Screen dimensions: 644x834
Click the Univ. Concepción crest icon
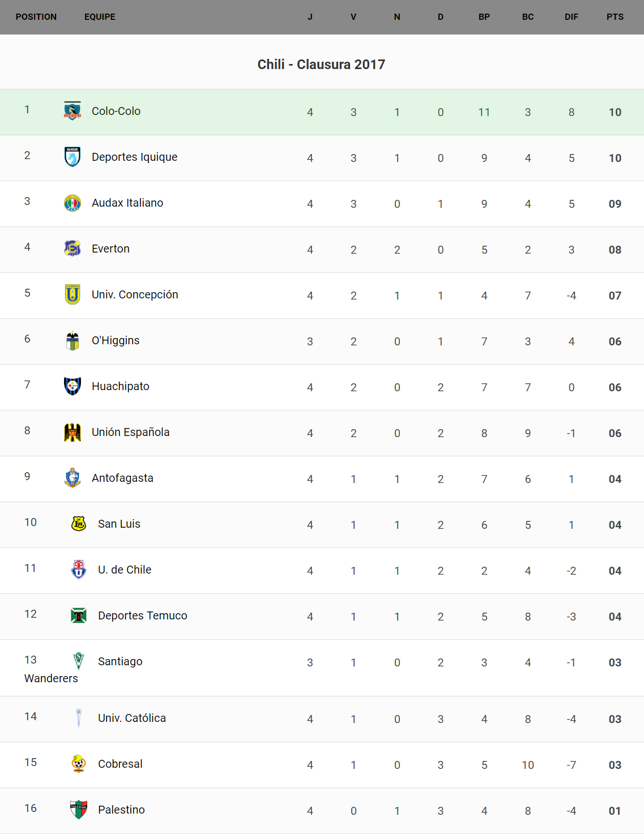pyautogui.click(x=72, y=294)
